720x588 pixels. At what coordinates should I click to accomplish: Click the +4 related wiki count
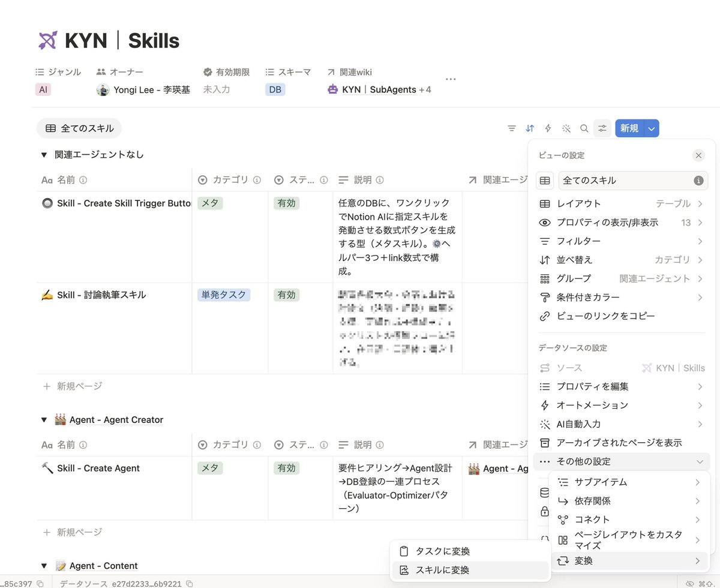click(x=425, y=89)
